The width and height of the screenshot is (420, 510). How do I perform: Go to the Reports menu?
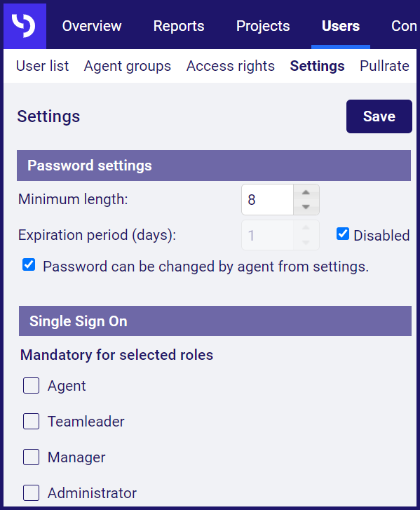[x=179, y=26]
